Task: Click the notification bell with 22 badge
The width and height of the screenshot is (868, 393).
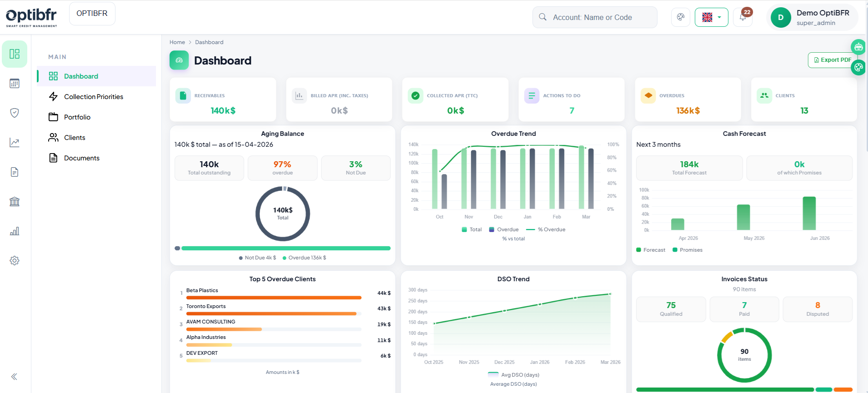Action: pos(743,17)
